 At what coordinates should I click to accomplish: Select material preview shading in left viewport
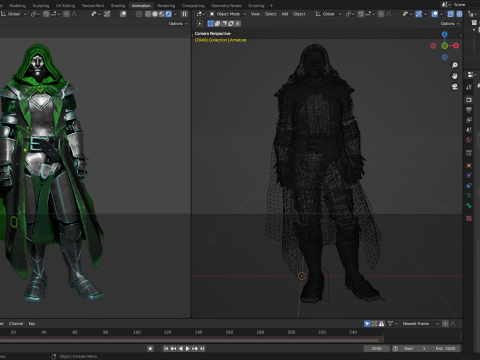click(x=162, y=14)
